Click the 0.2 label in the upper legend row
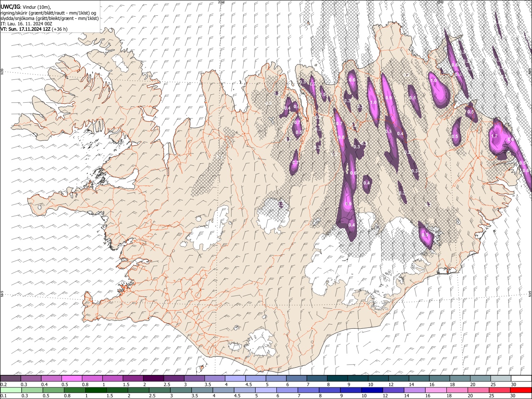The image size is (532, 399). pyautogui.click(x=3, y=384)
